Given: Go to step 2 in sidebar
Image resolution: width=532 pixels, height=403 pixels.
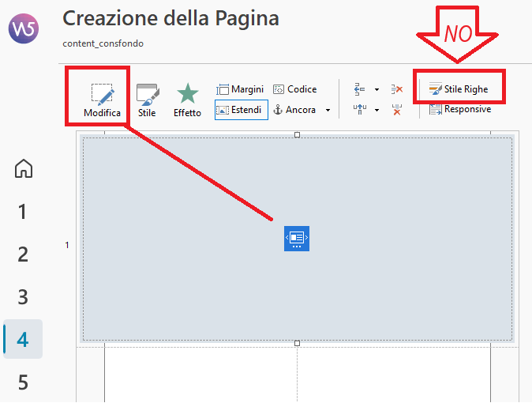Looking at the screenshot, I should 23,254.
